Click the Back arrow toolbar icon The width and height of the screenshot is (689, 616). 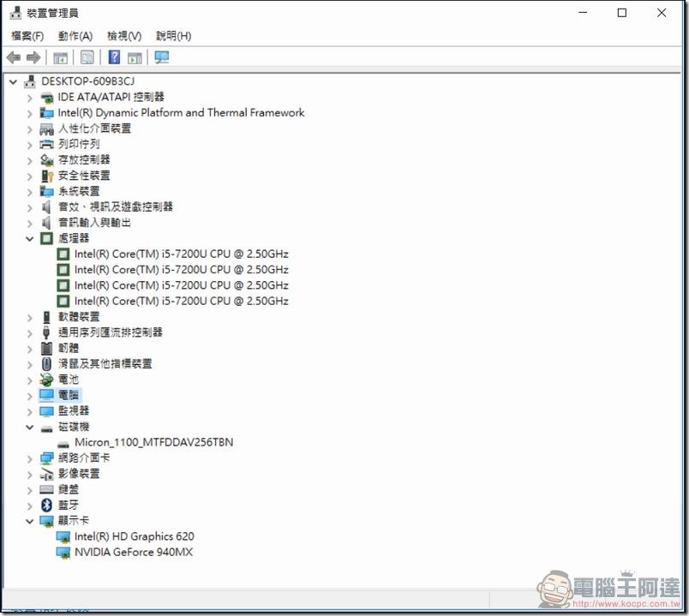click(x=14, y=57)
